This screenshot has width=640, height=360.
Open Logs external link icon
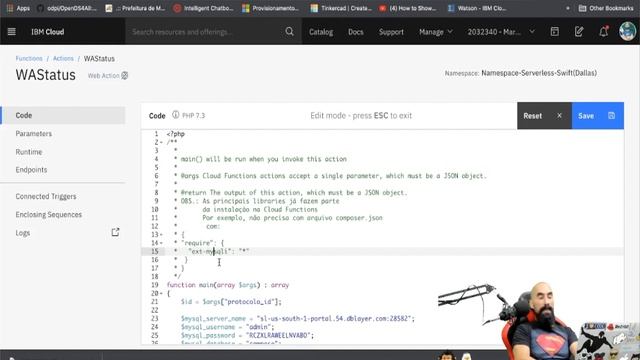[x=116, y=232]
